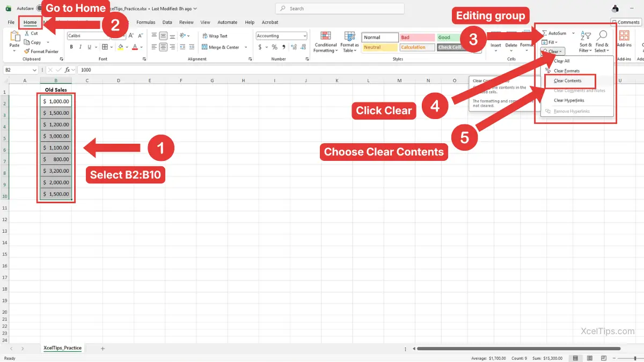Viewport: 644px width, 362px height.
Task: Click the AutoSum sigma icon
Action: [544, 33]
